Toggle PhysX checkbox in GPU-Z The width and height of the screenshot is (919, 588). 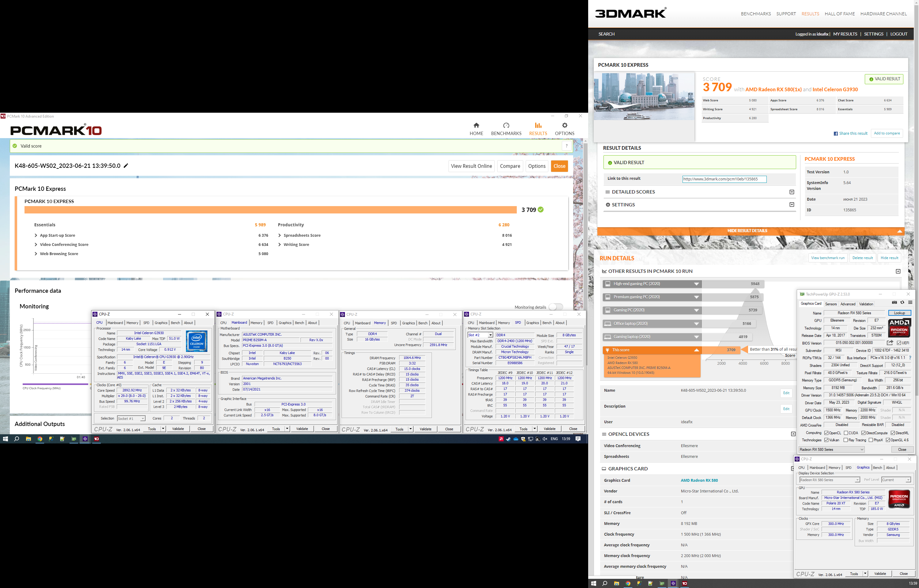coord(871,440)
